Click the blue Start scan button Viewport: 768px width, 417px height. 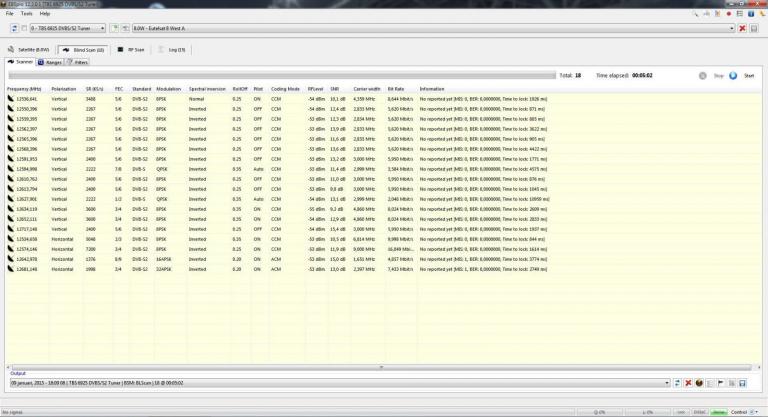click(x=733, y=75)
